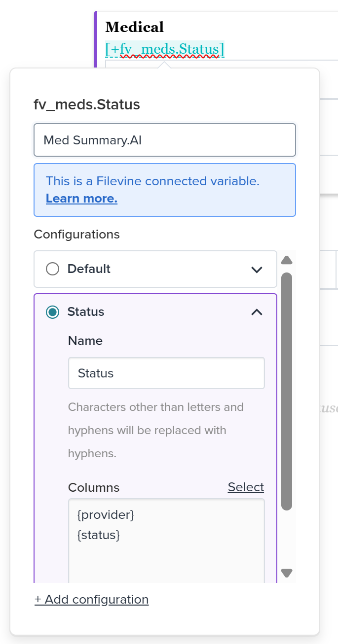Click Select link beside Columns
The image size is (338, 644).
pyautogui.click(x=246, y=487)
